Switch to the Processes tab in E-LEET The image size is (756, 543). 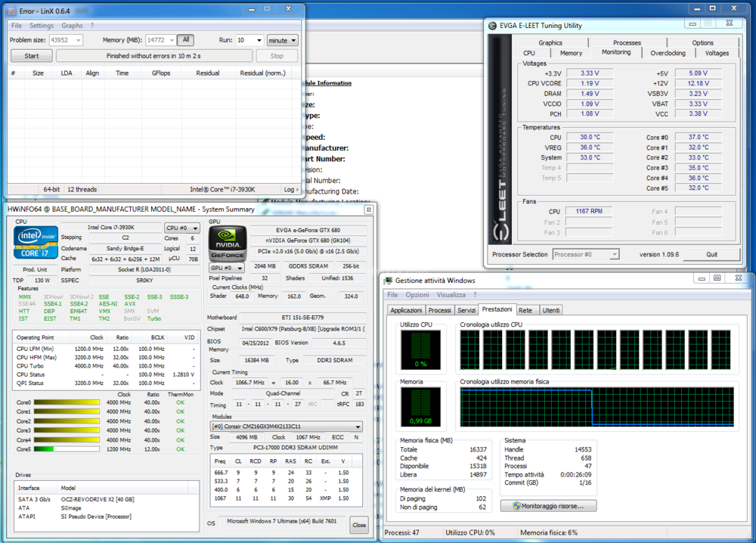pos(627,42)
